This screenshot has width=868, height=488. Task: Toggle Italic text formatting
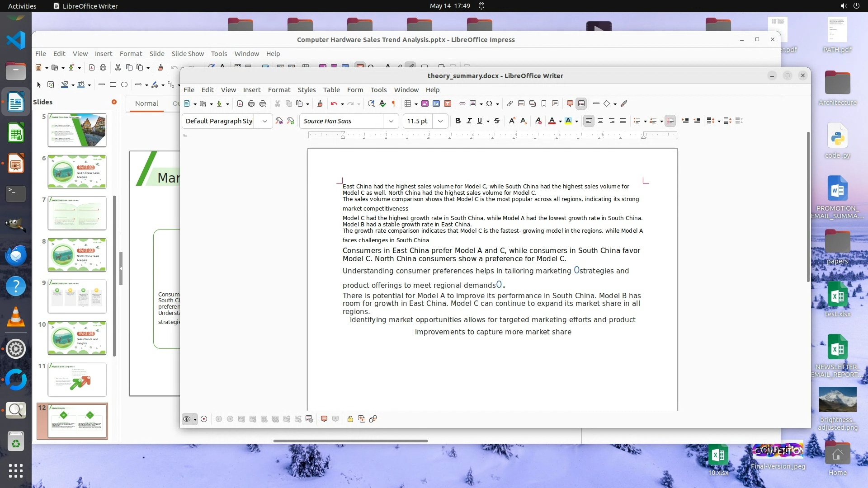point(469,121)
